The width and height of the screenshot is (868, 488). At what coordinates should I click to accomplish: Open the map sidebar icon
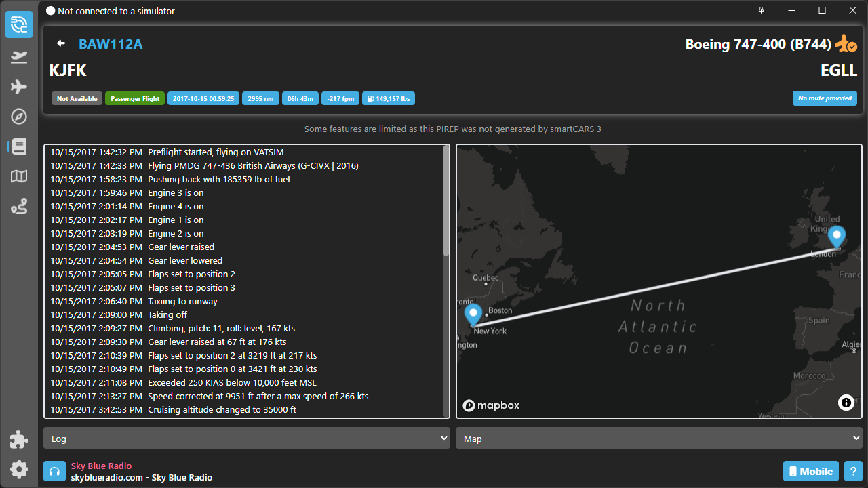point(19,177)
